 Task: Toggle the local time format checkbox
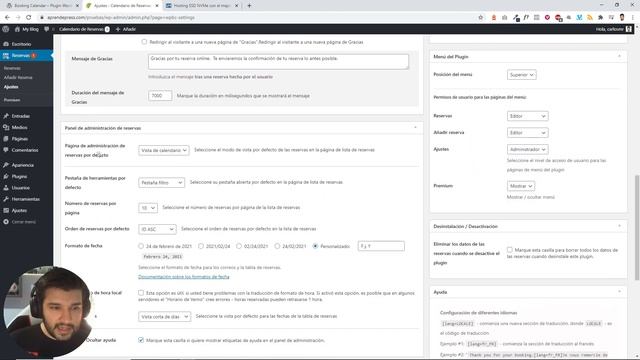click(x=141, y=293)
